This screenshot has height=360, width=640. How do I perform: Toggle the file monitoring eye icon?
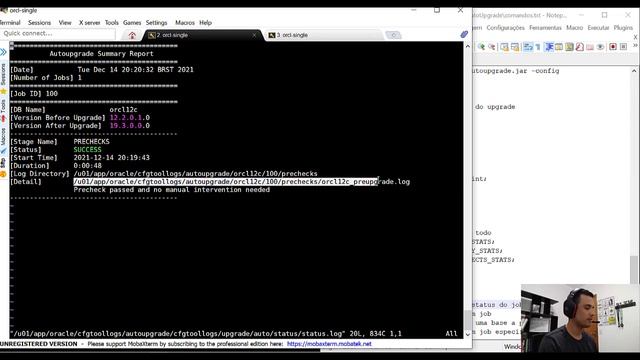600,47
